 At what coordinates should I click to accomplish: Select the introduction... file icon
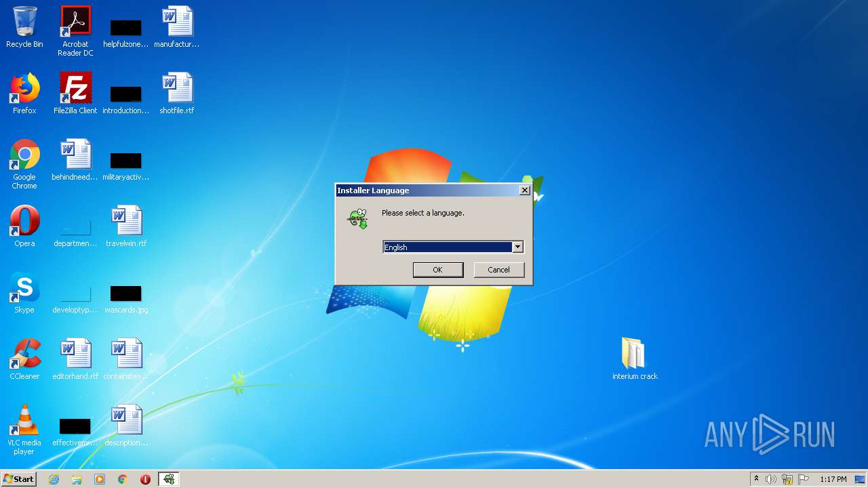click(x=126, y=100)
